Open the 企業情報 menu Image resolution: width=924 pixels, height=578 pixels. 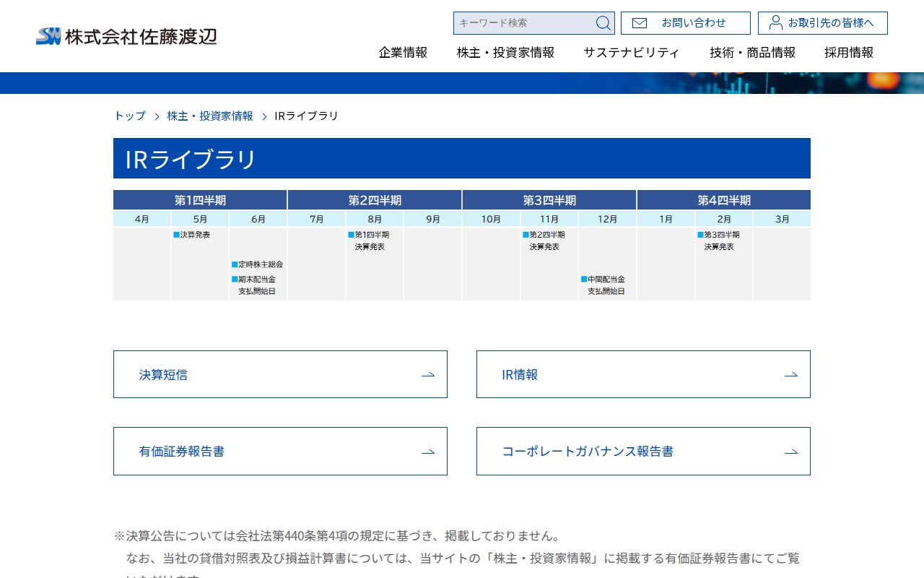(x=404, y=52)
